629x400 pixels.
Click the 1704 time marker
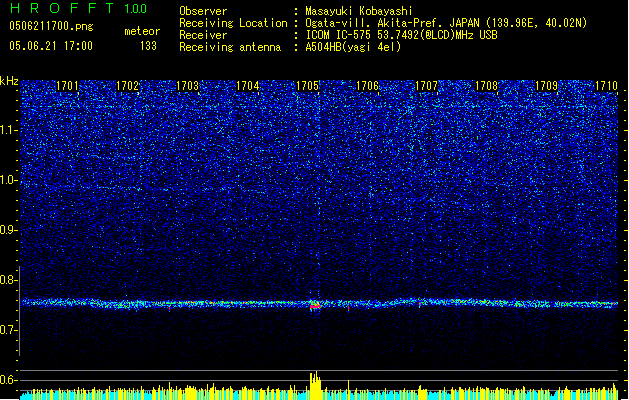pyautogui.click(x=248, y=86)
